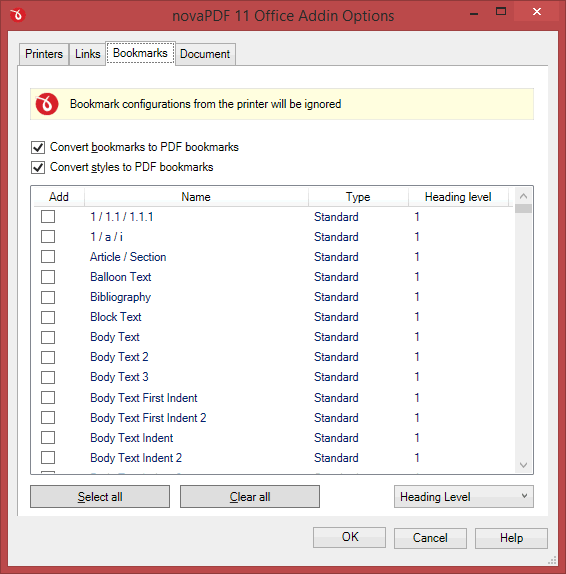Click the Clear all button
566x574 pixels.
click(250, 497)
